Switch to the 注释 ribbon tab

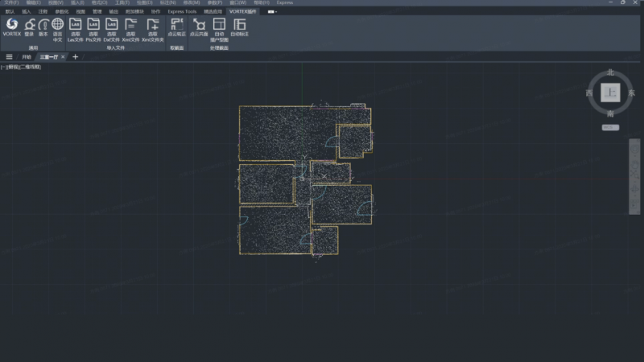click(43, 11)
